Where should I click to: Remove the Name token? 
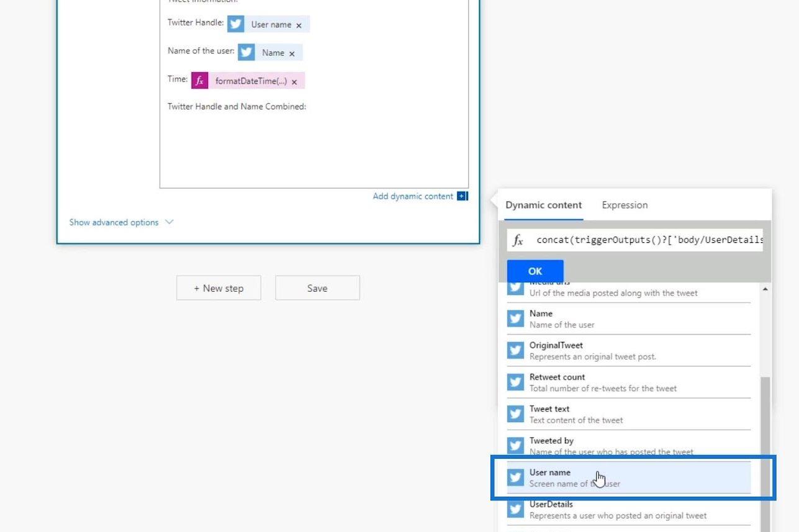coord(292,53)
